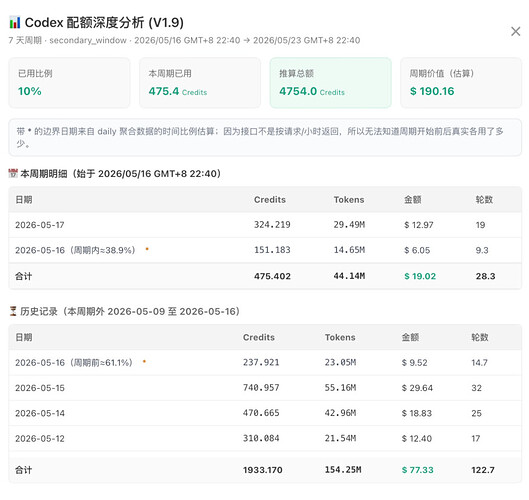The height and width of the screenshot is (500, 529).
Task: Click Tokens value 14.65M
Action: [349, 250]
